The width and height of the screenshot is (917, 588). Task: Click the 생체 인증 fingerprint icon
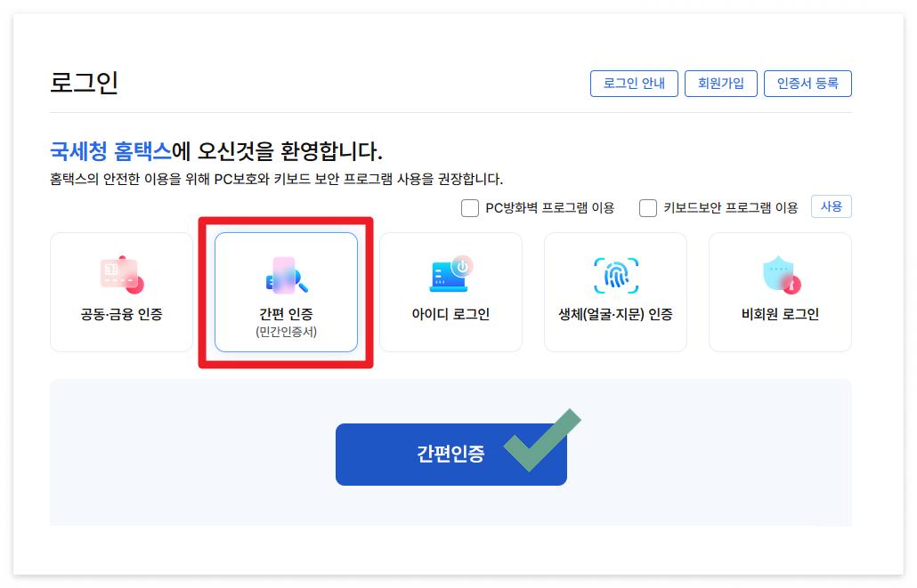click(x=615, y=271)
